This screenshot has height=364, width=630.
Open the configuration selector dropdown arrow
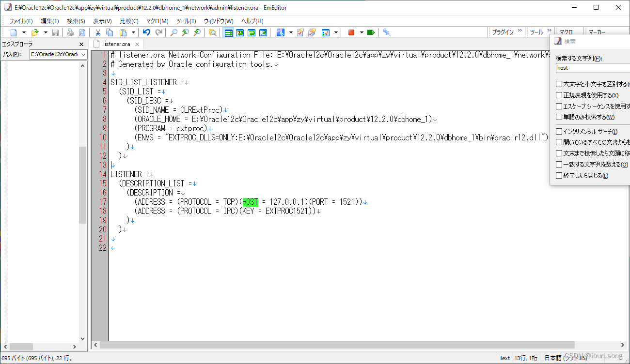tap(291, 32)
